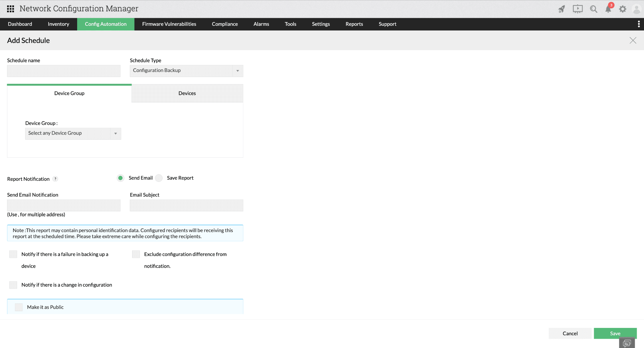Enable notify on configuration change
This screenshot has height=348, width=644.
point(13,285)
